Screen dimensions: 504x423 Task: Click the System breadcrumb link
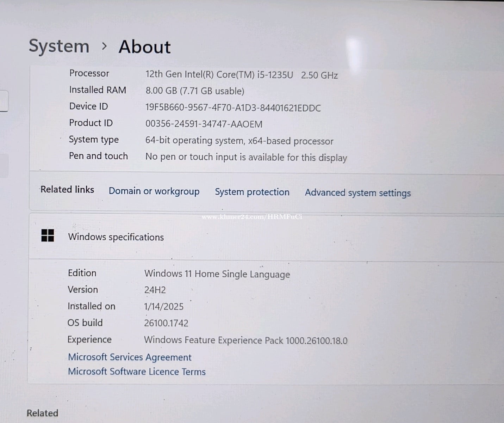(59, 46)
